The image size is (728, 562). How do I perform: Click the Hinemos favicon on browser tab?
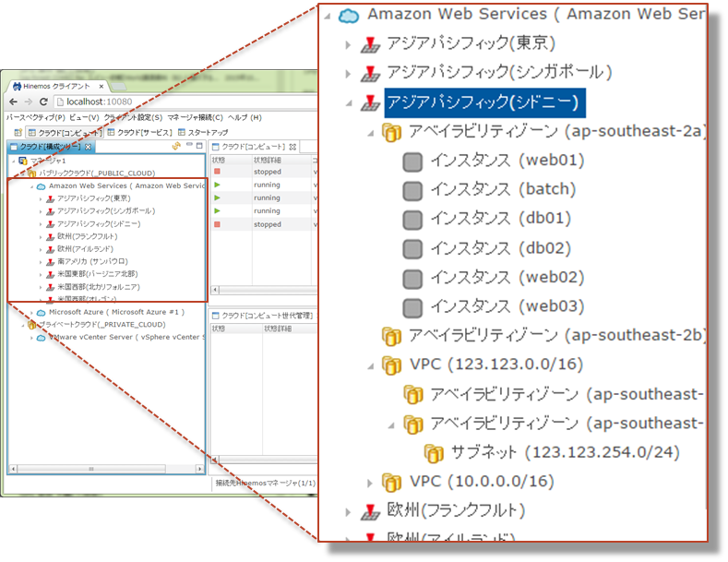[17, 87]
